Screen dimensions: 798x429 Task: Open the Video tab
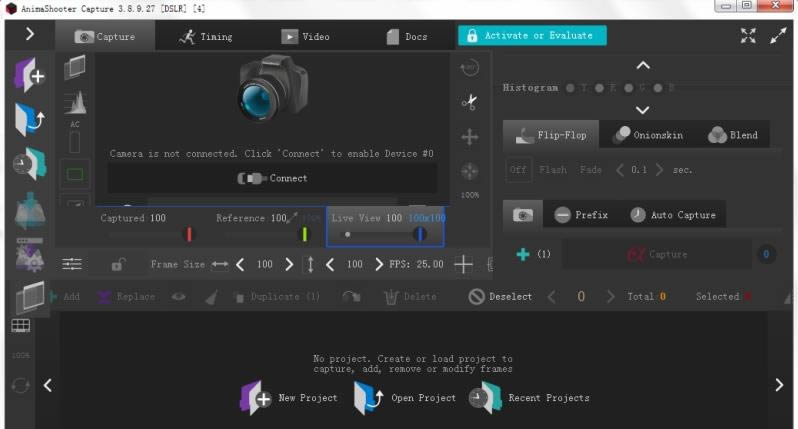tap(305, 37)
